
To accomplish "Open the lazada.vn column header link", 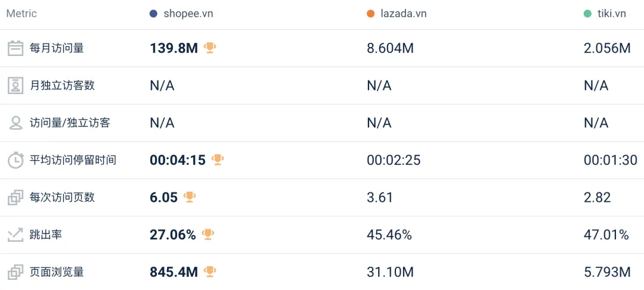I will point(403,14).
